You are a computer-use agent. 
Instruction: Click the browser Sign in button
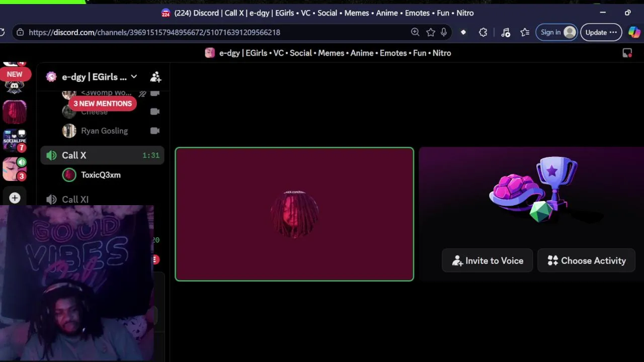556,32
